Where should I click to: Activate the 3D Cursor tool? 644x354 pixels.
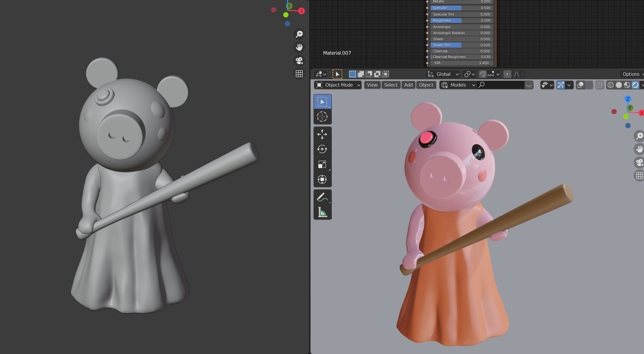pyautogui.click(x=322, y=117)
